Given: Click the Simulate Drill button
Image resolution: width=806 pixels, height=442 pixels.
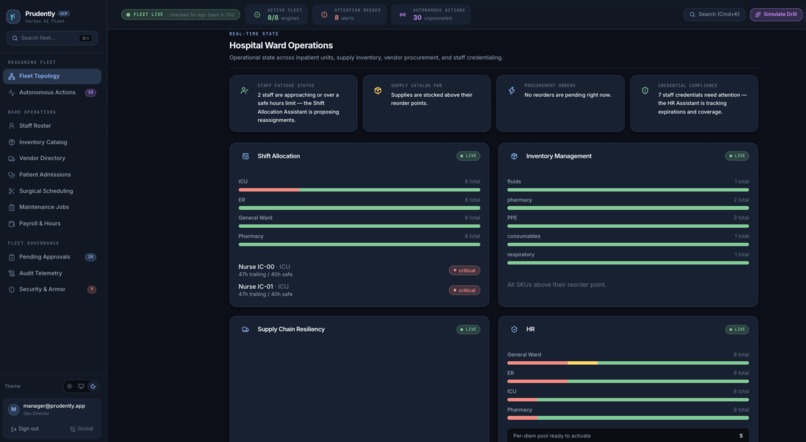Looking at the screenshot, I should pos(776,14).
